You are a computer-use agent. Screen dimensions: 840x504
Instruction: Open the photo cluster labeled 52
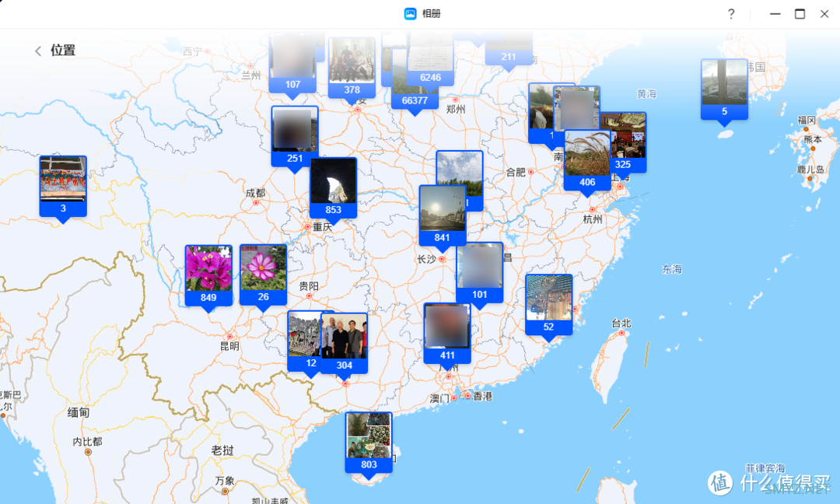[549, 302]
